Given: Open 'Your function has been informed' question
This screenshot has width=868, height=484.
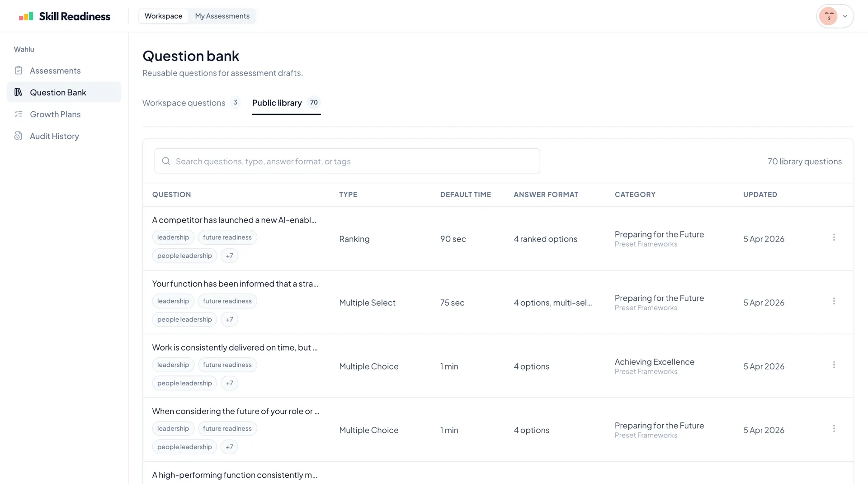Looking at the screenshot, I should pyautogui.click(x=235, y=284).
